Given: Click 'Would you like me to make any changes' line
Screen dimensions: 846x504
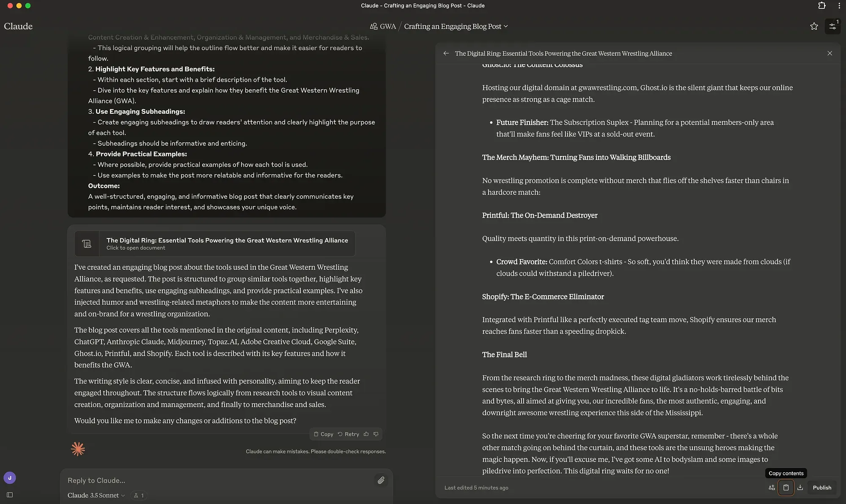Looking at the screenshot, I should point(185,421).
